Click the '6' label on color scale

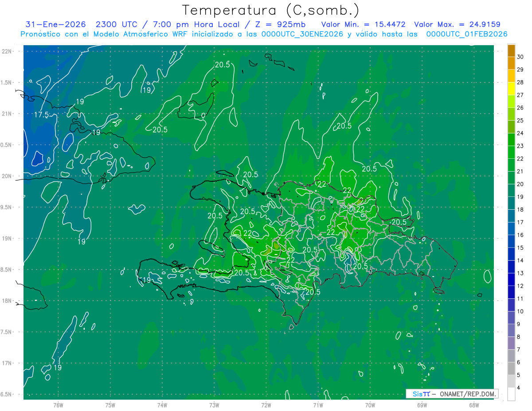pyautogui.click(x=519, y=362)
